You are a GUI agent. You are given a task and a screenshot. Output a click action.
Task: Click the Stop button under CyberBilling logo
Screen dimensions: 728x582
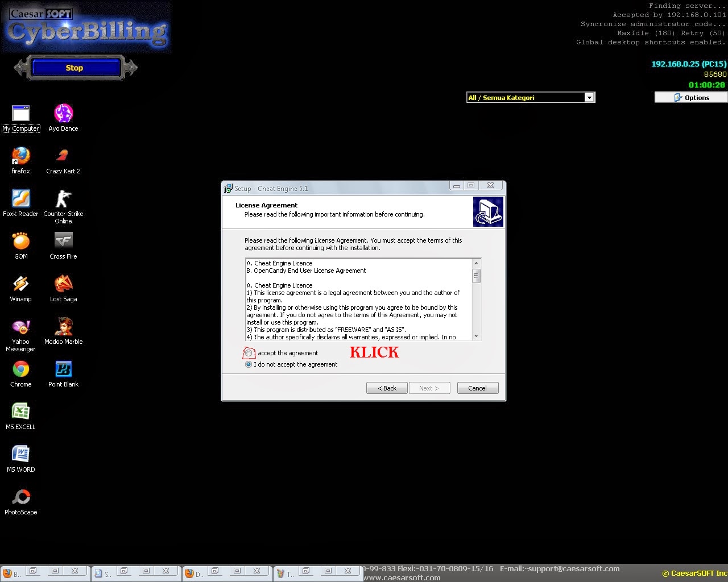[x=74, y=68]
